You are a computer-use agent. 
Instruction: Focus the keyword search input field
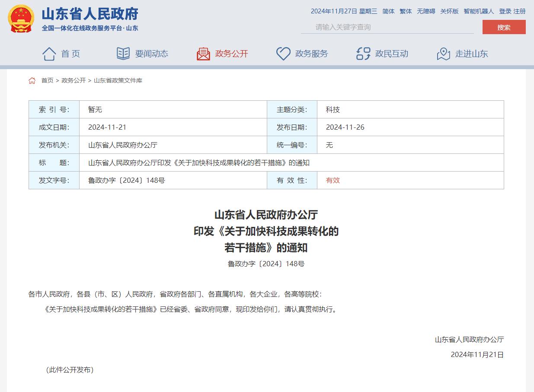point(387,27)
